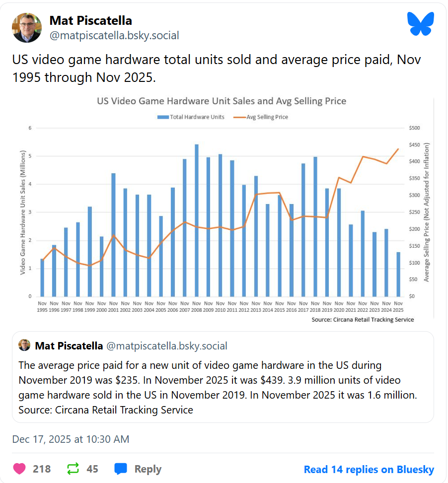This screenshot has width=448, height=483.
Task: Click the Reply button label
Action: [148, 469]
